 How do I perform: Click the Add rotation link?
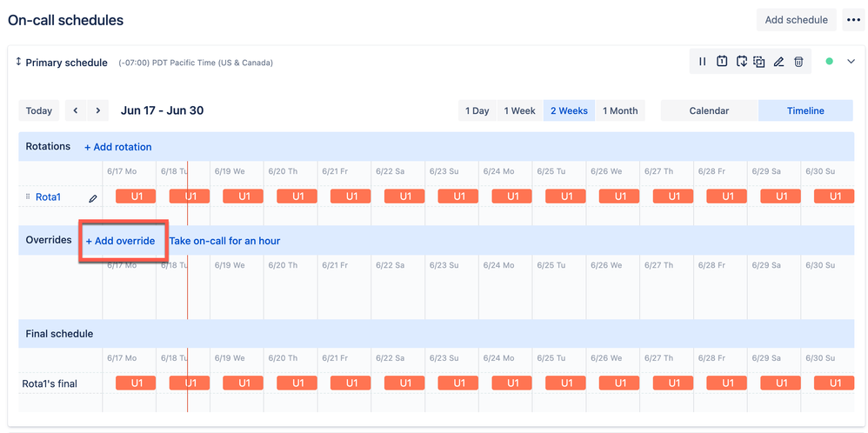point(118,147)
